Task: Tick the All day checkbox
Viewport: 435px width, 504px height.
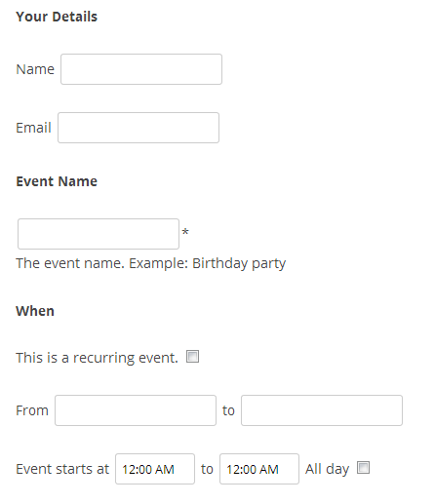Action: point(363,468)
